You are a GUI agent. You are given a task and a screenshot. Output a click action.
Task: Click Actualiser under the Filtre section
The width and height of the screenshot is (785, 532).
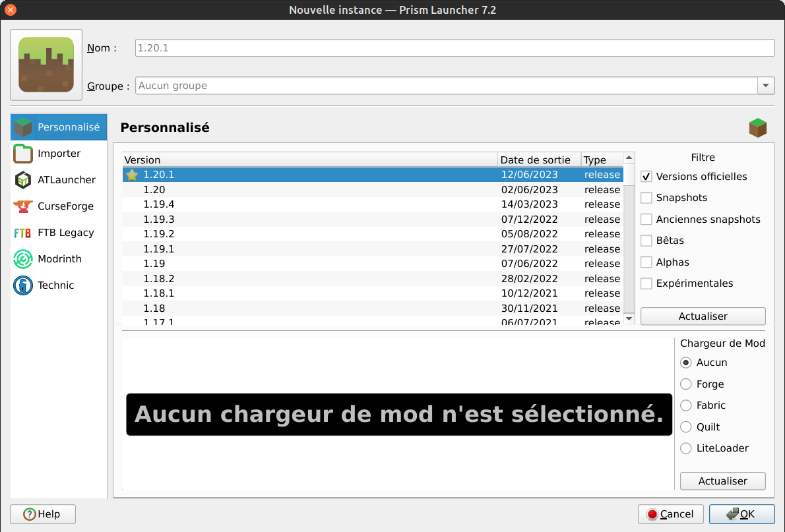pos(703,316)
